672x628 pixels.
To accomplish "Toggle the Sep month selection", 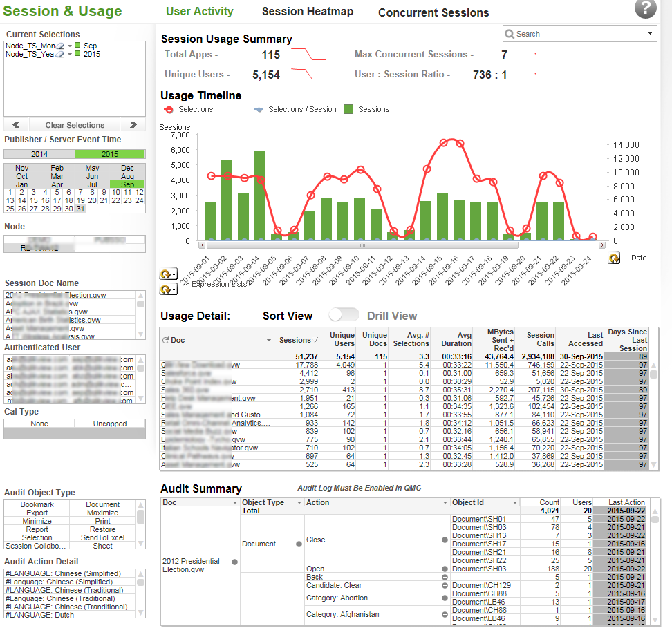I will 127,184.
